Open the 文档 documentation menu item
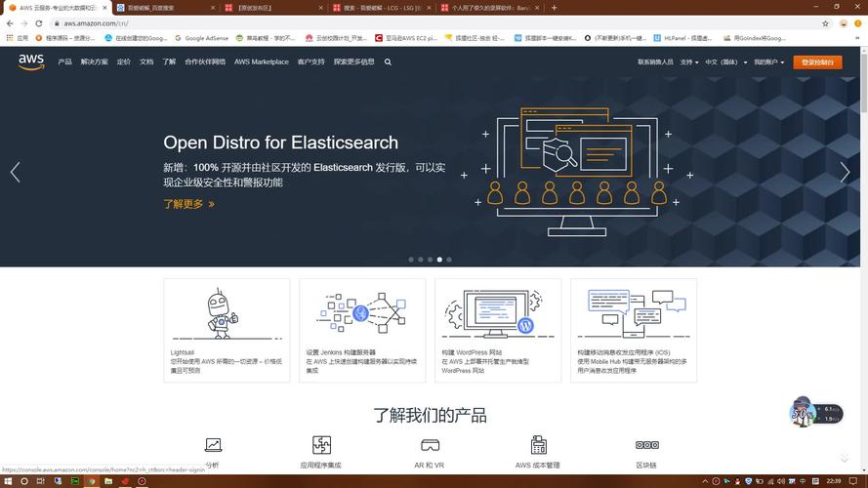The image size is (868, 488). pyautogui.click(x=146, y=61)
